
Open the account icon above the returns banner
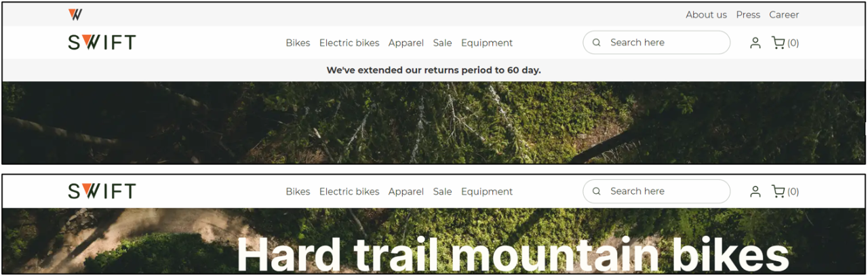[x=755, y=43]
